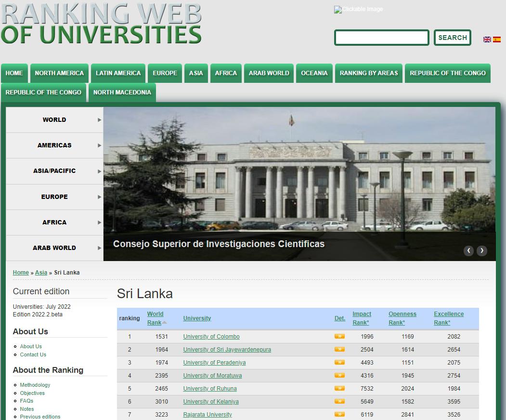Sort by the Openness Rank column header
The height and width of the screenshot is (420, 506).
402,318
